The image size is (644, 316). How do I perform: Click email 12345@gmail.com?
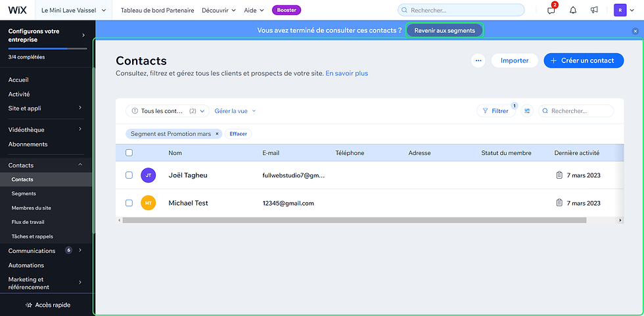click(288, 203)
